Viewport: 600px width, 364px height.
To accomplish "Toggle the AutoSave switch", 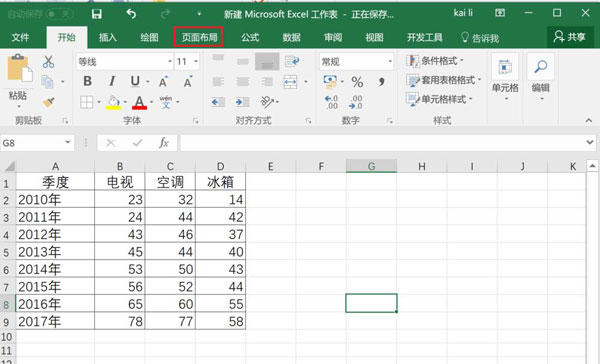I will click(59, 14).
